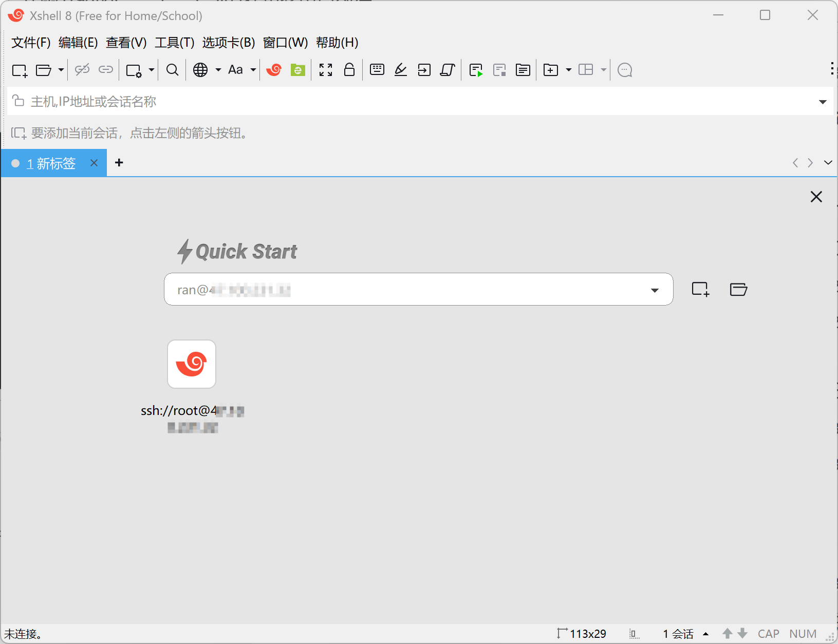The image size is (838, 644).
Task: Click the greyed page with stop square icon
Action: tap(499, 70)
